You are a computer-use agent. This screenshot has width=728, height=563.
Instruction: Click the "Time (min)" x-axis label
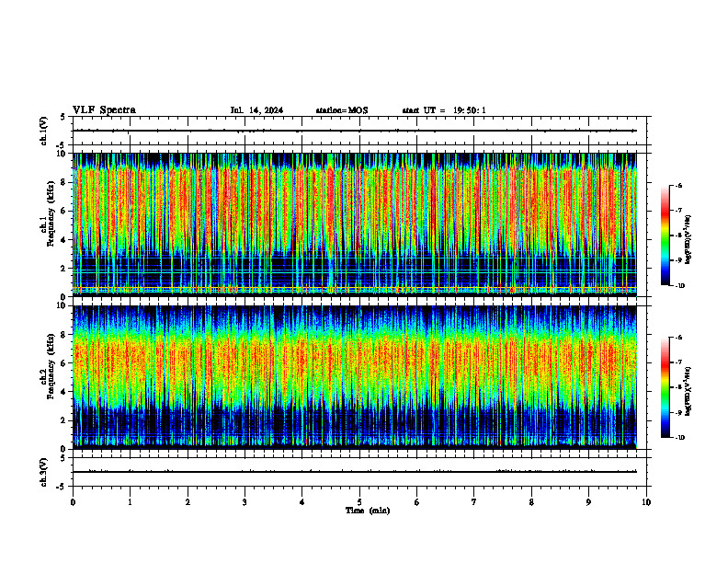tap(368, 511)
